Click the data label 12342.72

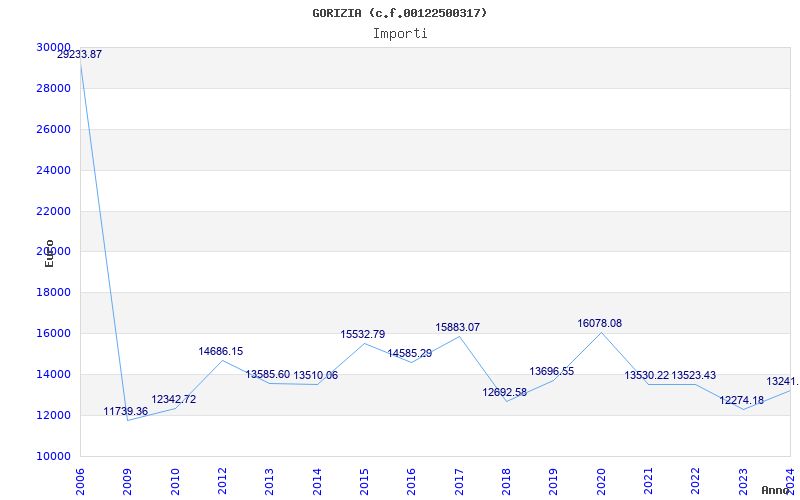coord(173,399)
